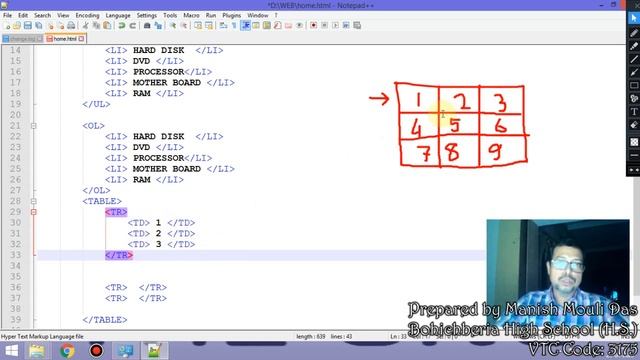640x360 pixels.
Task: Select the eraser annotation tool
Action: click(634, 124)
